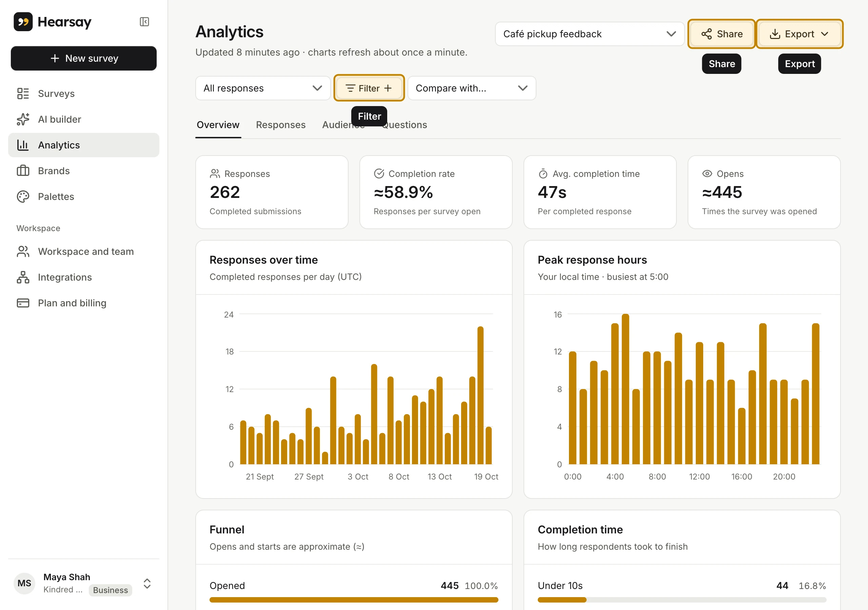Switch to the Audience tab
This screenshot has height=610, width=868.
343,125
